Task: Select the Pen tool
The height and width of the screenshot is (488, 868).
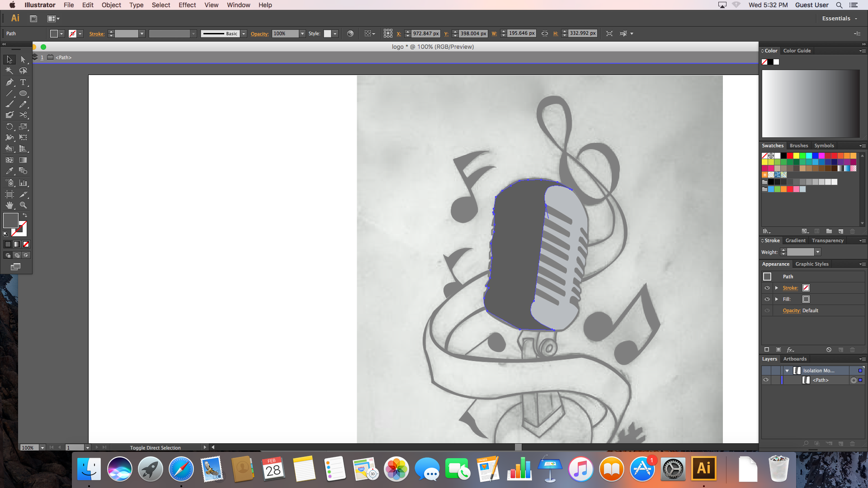Action: pos(9,82)
